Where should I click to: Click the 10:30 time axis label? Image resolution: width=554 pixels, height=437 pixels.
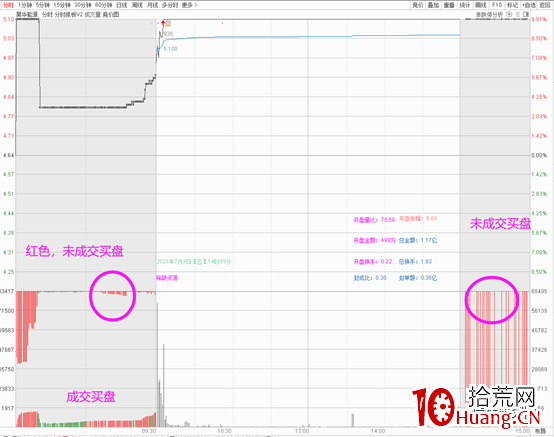pyautogui.click(x=224, y=431)
